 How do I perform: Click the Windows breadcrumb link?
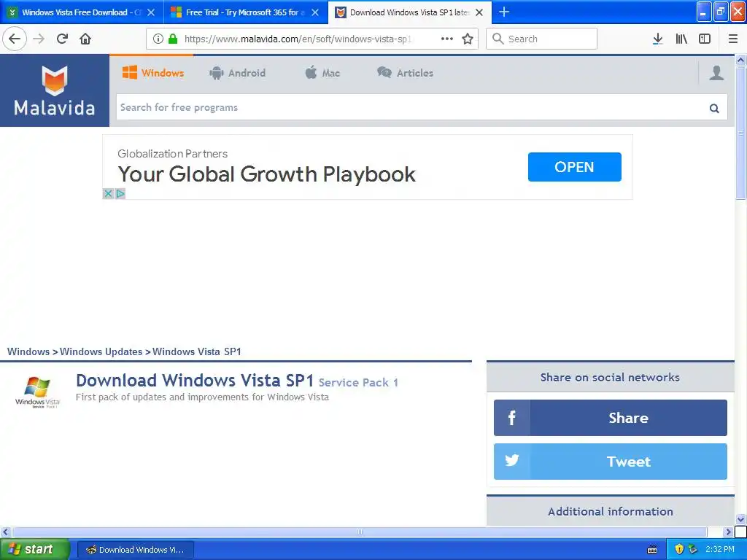coord(28,351)
